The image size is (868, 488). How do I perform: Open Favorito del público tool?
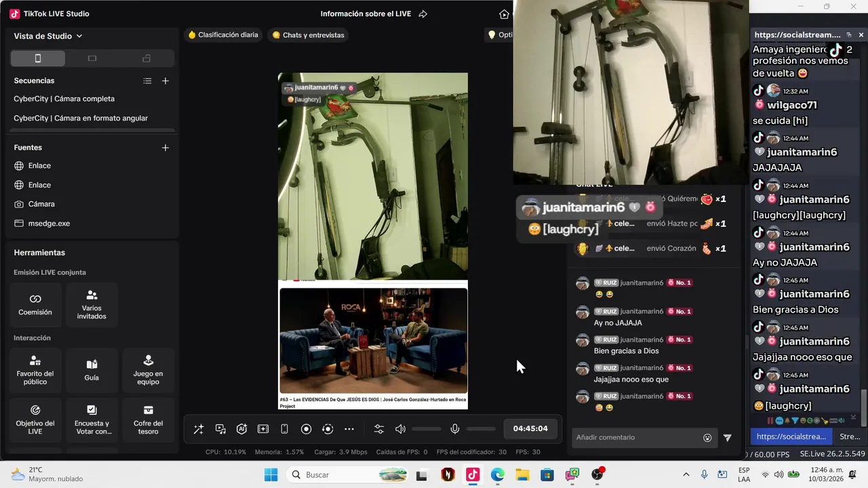tap(35, 371)
